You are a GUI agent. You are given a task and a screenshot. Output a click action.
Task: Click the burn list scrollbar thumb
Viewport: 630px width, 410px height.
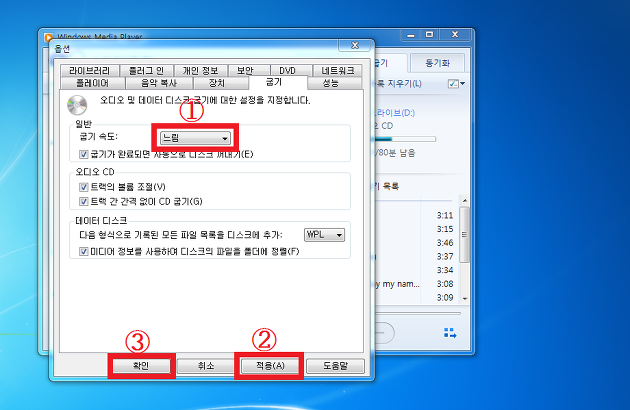coord(465,235)
